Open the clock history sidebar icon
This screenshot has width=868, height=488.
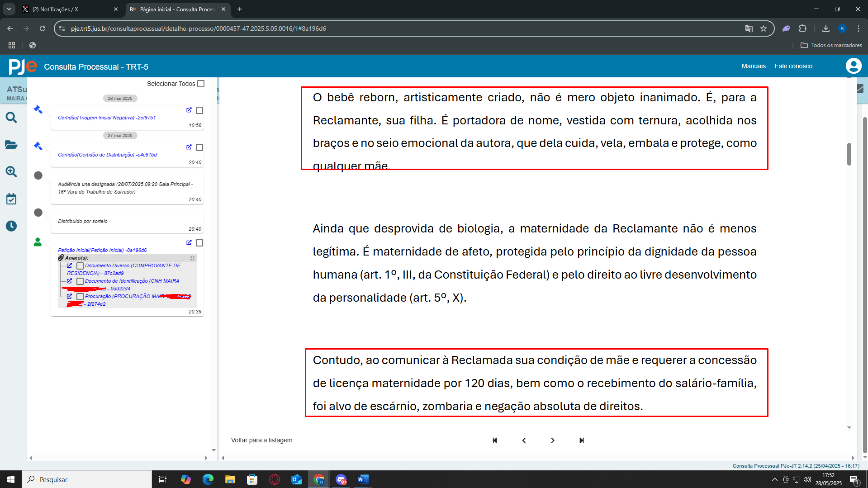pyautogui.click(x=11, y=226)
